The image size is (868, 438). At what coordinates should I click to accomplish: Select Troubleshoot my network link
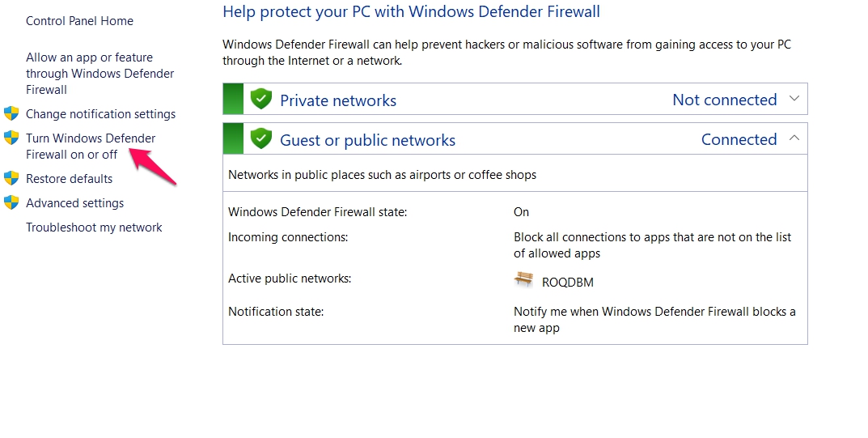[94, 228]
